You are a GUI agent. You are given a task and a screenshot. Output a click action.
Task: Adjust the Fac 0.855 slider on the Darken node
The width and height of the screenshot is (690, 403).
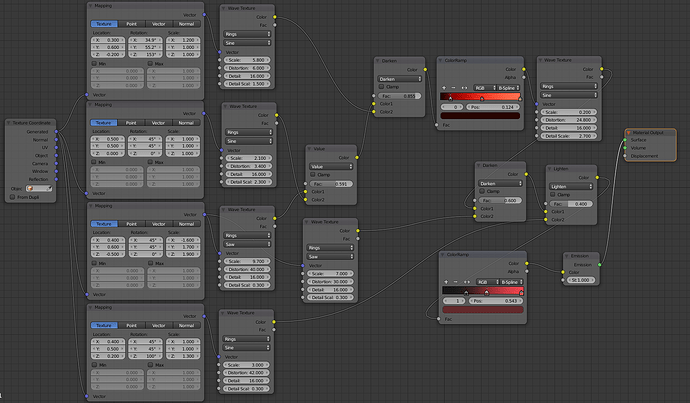click(400, 96)
